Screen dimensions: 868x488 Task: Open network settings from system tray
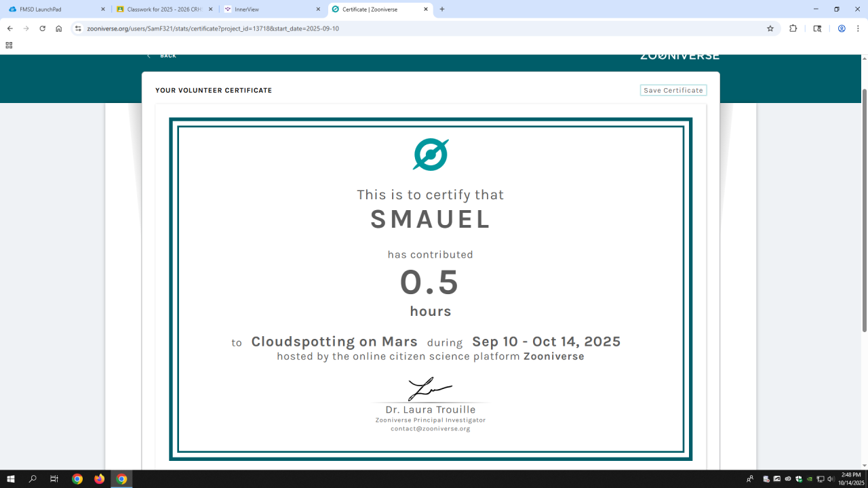[820, 479]
